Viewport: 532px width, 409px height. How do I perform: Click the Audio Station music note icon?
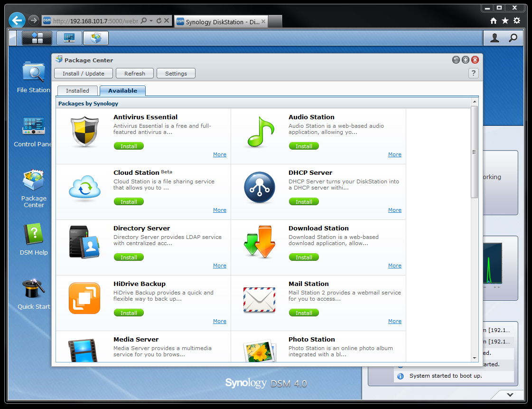[x=260, y=132]
